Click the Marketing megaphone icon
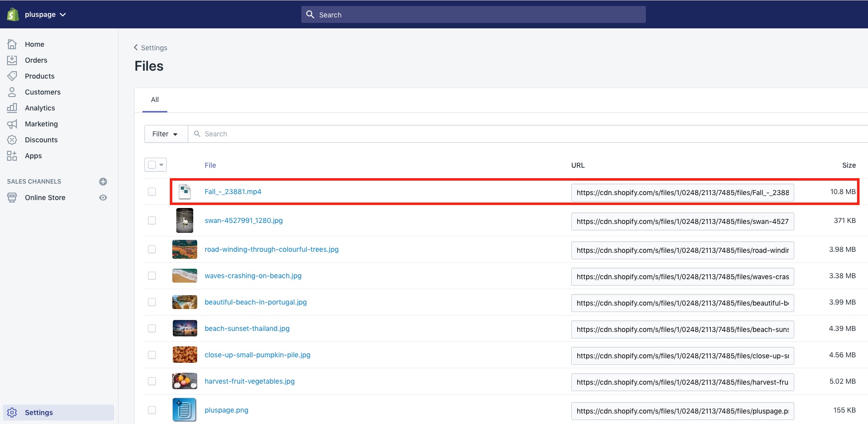 (12, 124)
